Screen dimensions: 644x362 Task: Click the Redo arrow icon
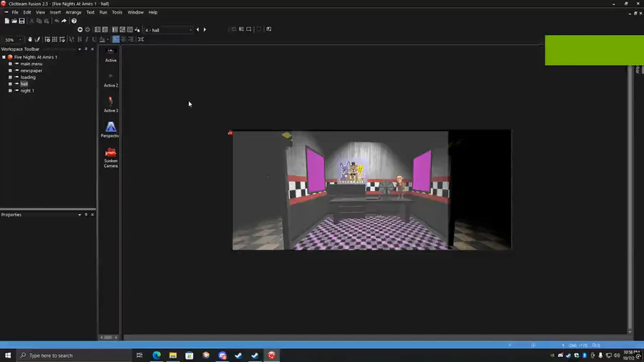click(64, 21)
